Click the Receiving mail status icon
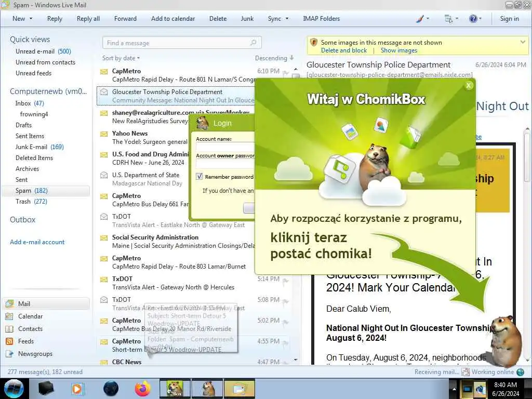Viewport: 532px width, 399px height. click(x=465, y=372)
